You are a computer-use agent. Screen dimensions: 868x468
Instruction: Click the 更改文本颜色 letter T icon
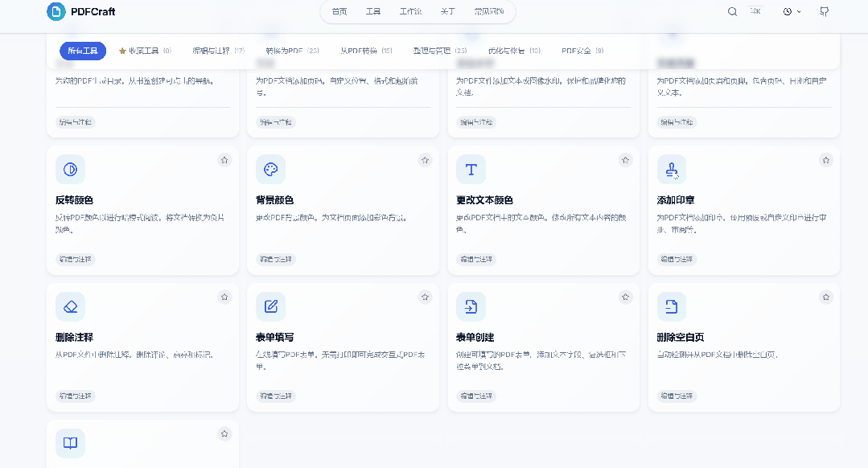(471, 170)
